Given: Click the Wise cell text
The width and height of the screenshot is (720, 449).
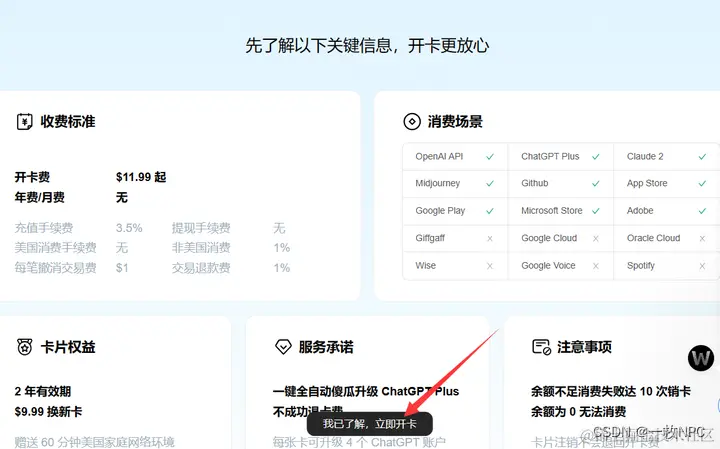Looking at the screenshot, I should [x=425, y=266].
